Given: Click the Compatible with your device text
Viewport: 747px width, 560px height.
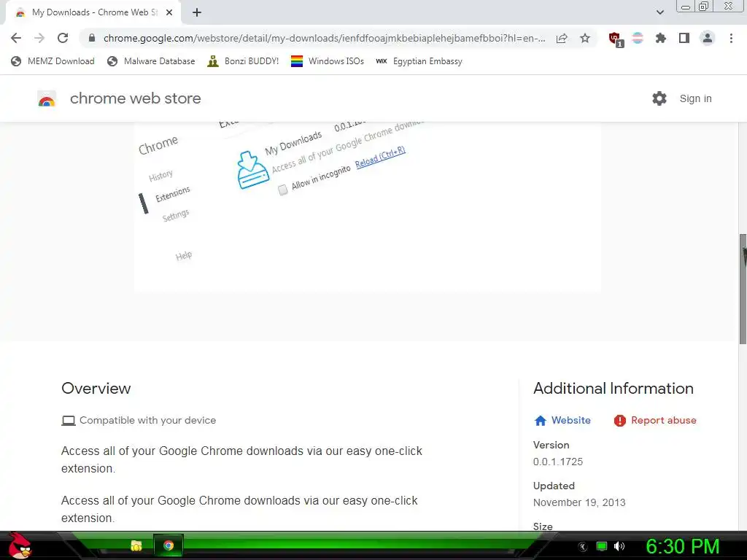Looking at the screenshot, I should 147,420.
